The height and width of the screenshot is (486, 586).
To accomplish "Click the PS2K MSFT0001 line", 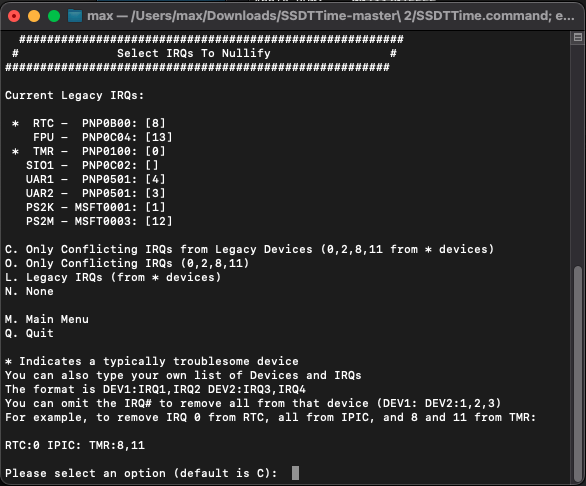I will (x=95, y=207).
